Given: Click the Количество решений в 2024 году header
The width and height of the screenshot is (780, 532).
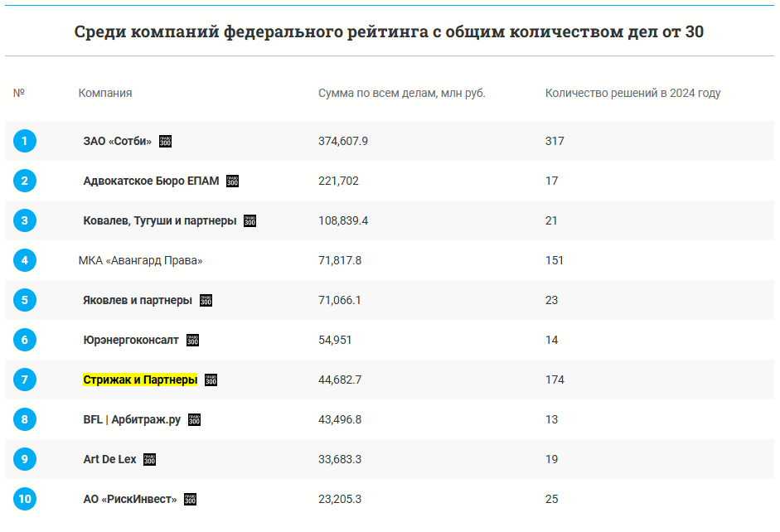Looking at the screenshot, I should (x=632, y=93).
